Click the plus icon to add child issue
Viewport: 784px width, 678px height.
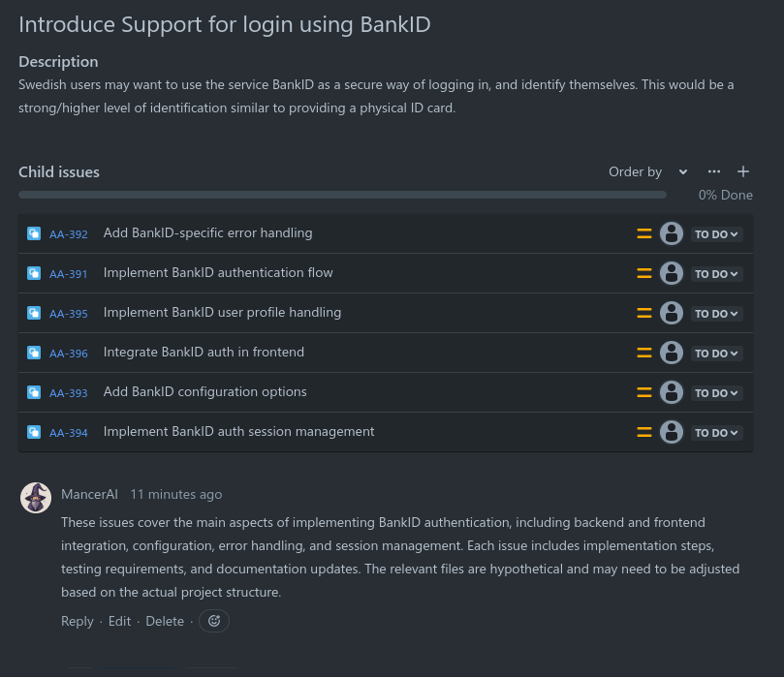743,171
